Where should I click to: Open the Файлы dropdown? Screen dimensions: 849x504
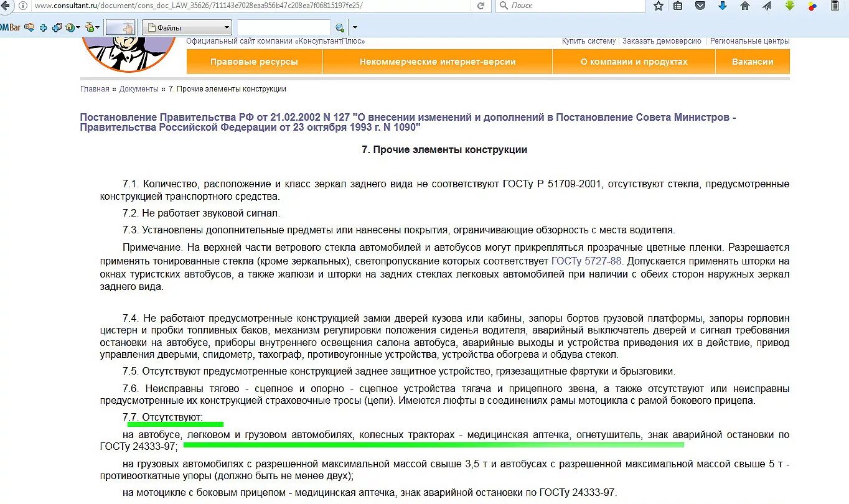click(187, 27)
